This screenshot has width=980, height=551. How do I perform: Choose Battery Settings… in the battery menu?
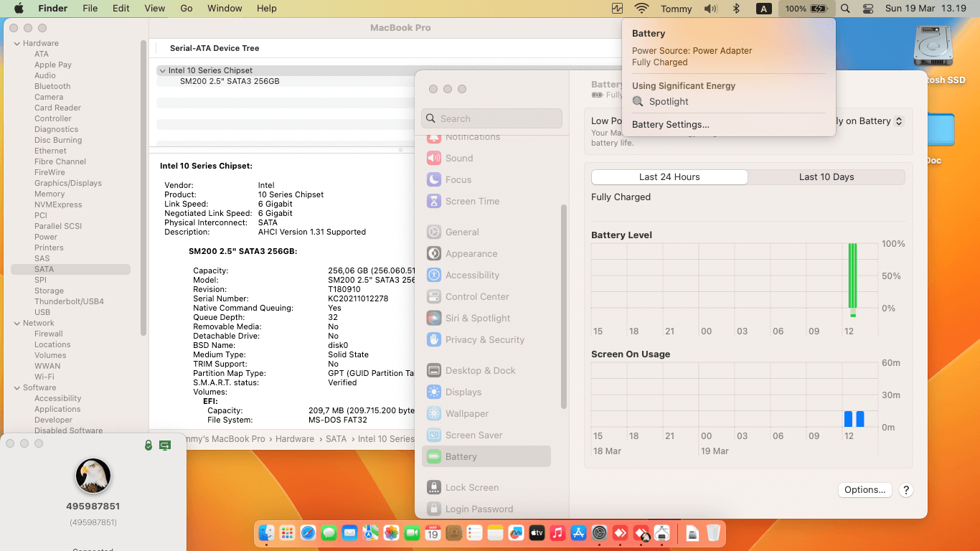(671, 125)
